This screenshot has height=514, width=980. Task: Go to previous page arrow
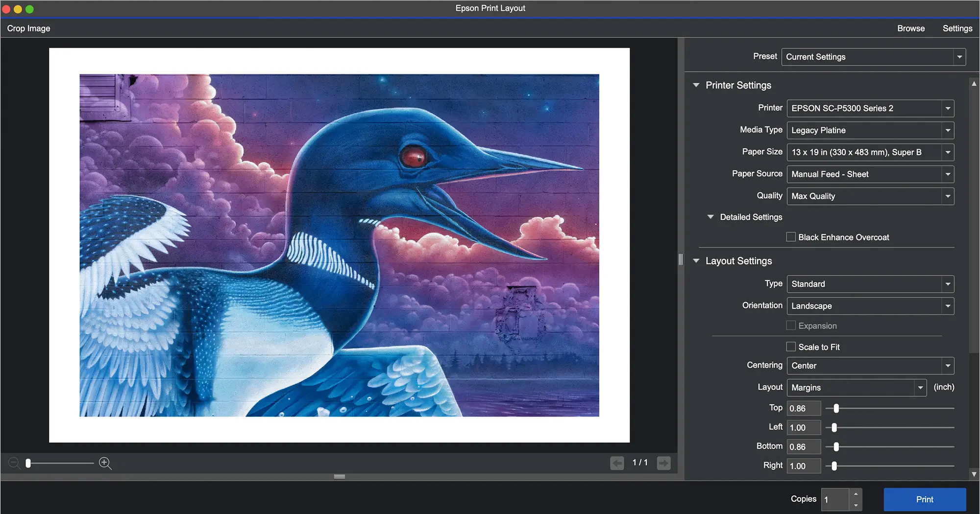[x=617, y=463]
